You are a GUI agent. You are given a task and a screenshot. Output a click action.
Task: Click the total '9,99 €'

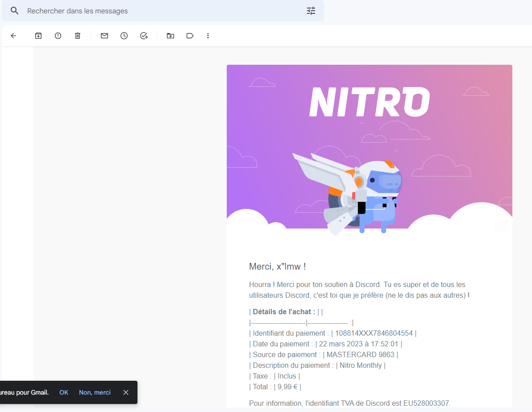tap(287, 387)
